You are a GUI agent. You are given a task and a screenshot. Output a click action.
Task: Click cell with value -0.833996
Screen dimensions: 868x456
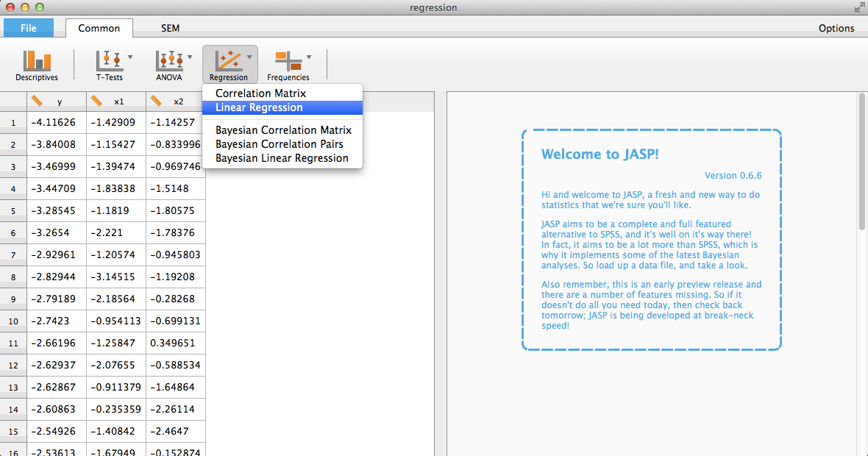[176, 144]
